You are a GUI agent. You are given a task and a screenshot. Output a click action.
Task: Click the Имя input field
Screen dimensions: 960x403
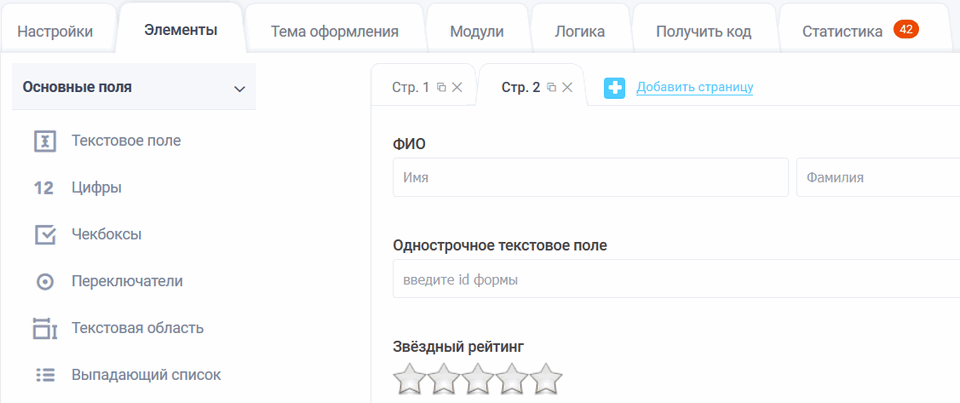(591, 177)
